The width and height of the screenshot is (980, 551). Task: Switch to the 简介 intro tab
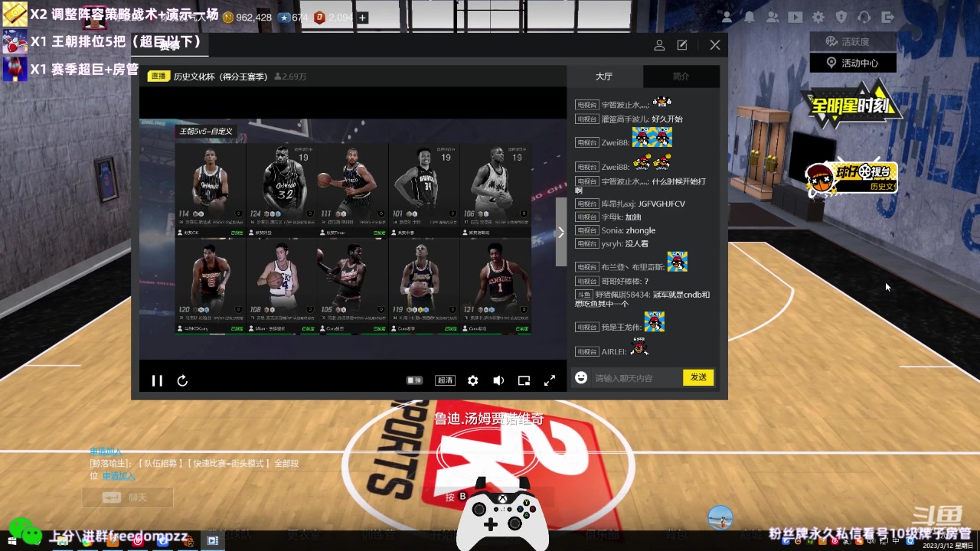click(681, 77)
